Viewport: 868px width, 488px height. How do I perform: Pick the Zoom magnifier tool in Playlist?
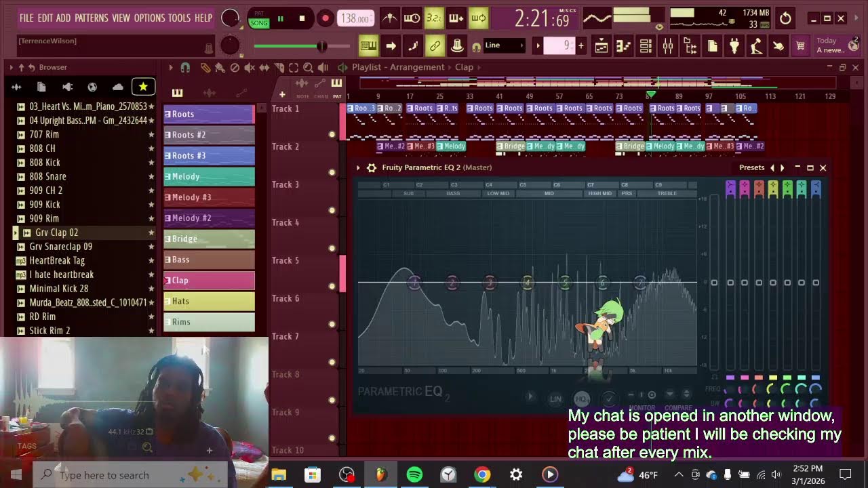[x=308, y=67]
